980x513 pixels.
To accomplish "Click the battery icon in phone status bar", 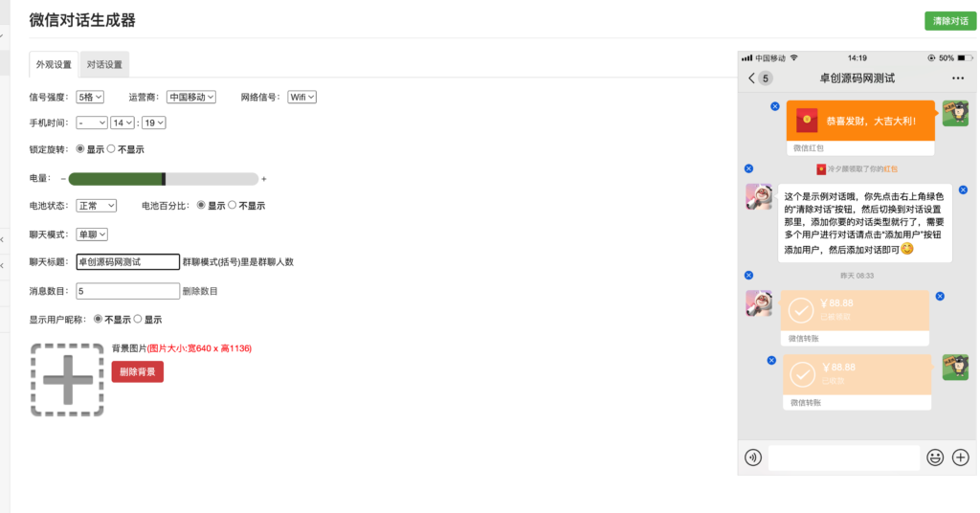I will pos(966,58).
